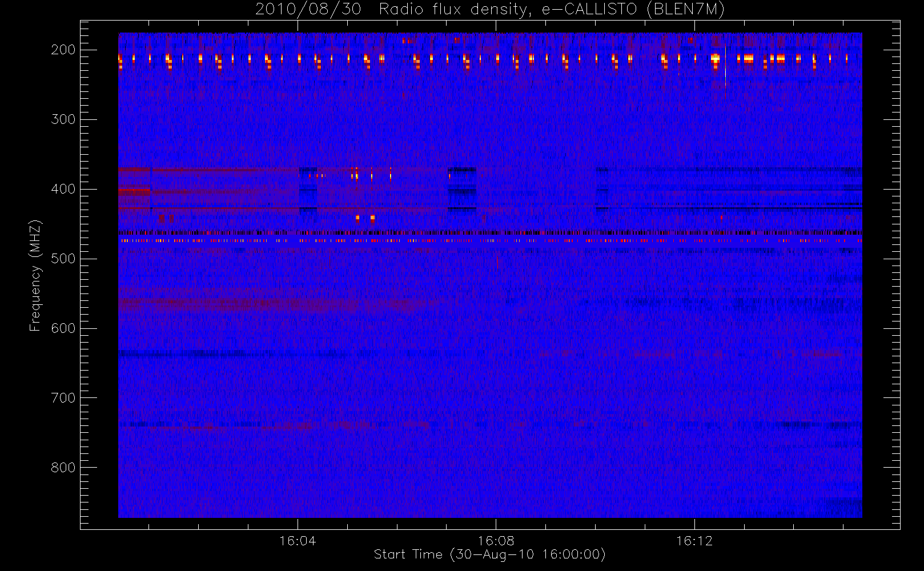
Task: Click the 'Start Time (30-Aug-10 16:00:00)' axis label
Action: (x=489, y=554)
